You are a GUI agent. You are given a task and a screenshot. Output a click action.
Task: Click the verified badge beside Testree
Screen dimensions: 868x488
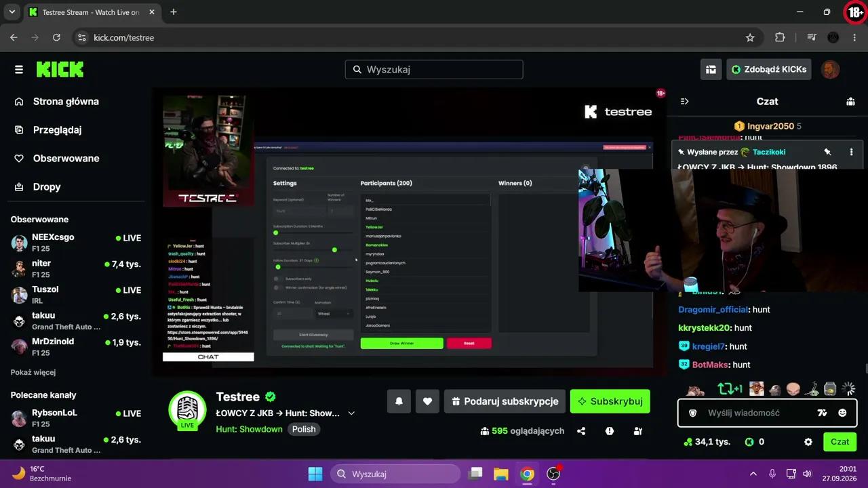tap(271, 396)
